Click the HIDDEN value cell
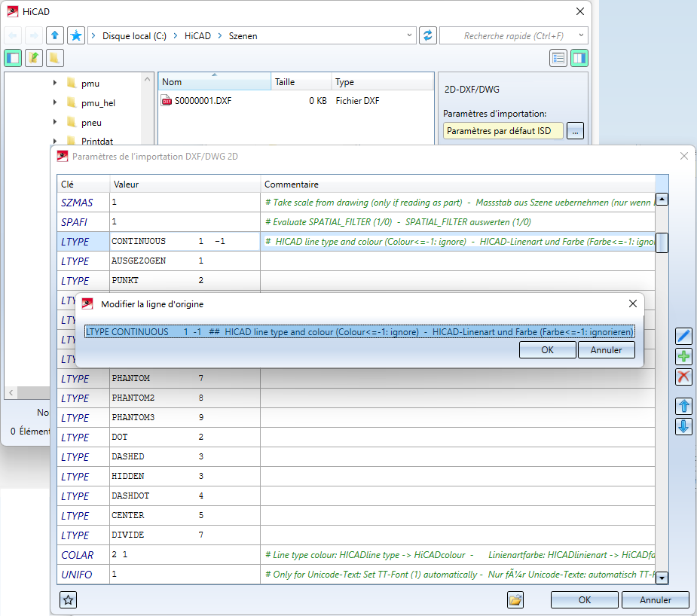Image resolution: width=697 pixels, height=616 pixels. click(185, 476)
